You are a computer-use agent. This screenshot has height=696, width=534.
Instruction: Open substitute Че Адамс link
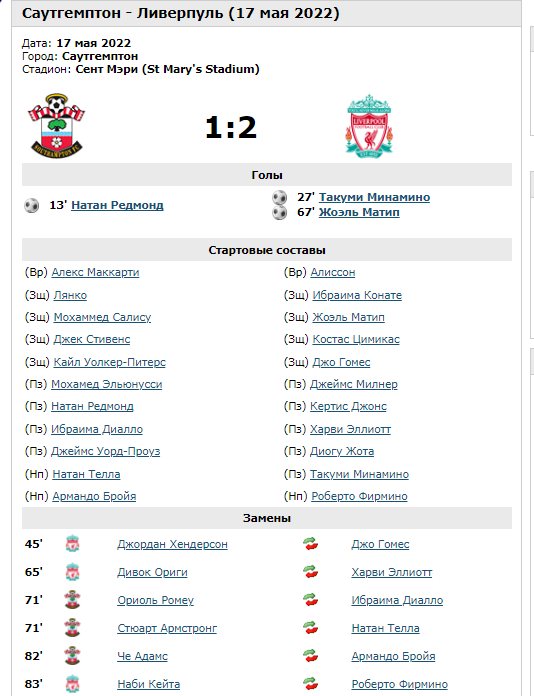tap(142, 656)
